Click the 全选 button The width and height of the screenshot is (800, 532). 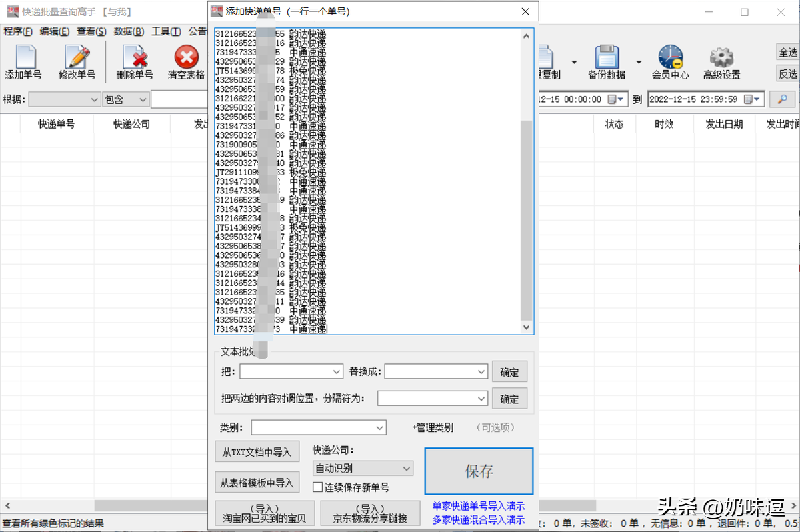(788, 52)
